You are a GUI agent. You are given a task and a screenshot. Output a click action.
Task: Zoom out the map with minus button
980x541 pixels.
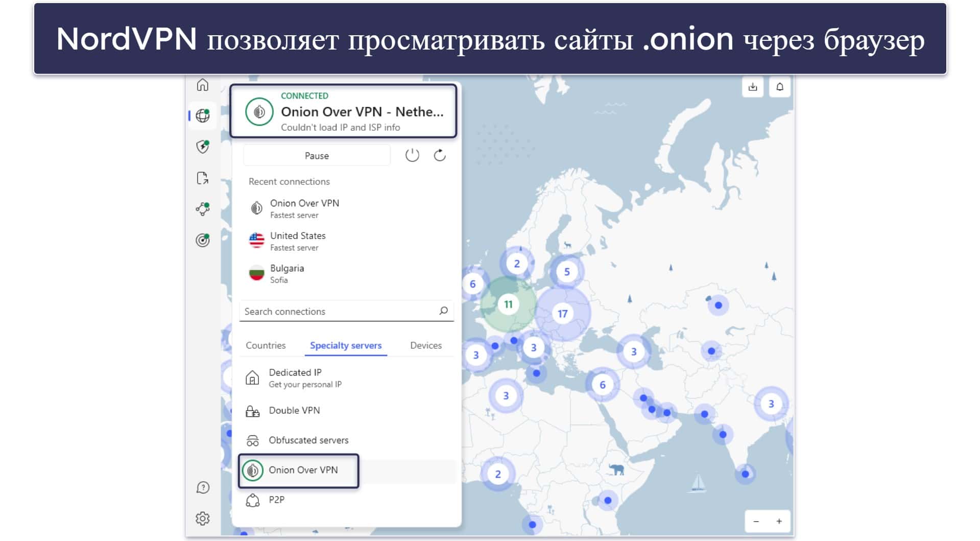tap(756, 522)
